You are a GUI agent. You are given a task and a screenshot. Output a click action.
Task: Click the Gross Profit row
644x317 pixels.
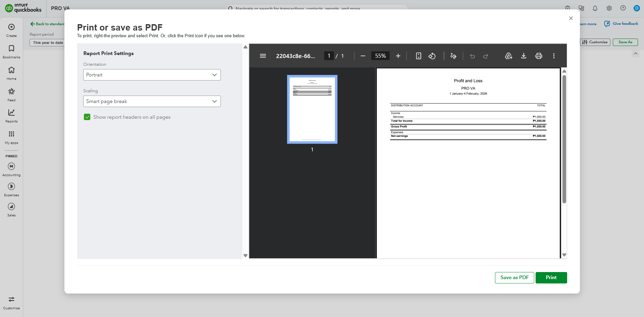[x=468, y=127]
